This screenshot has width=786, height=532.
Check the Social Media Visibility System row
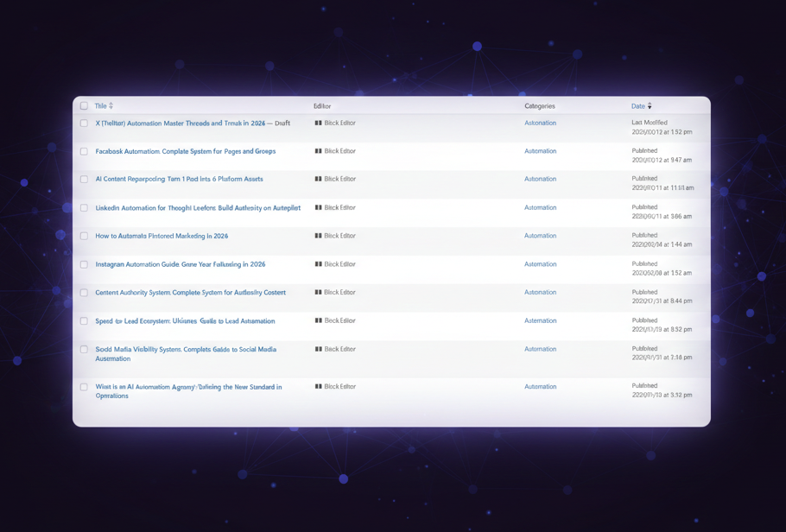pyautogui.click(x=84, y=350)
